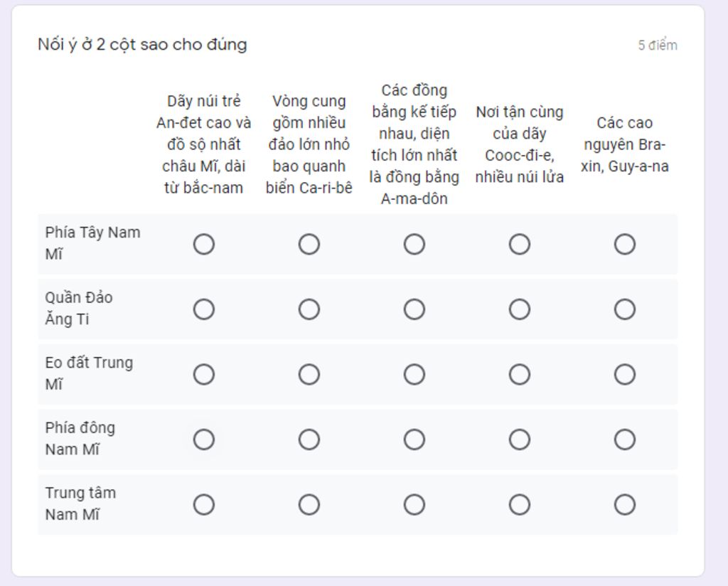The width and height of the screenshot is (728, 586).
Task: Choose Cooc-đi-e option in Quần Đảo Ăng Ti row
Action: pyautogui.click(x=520, y=309)
